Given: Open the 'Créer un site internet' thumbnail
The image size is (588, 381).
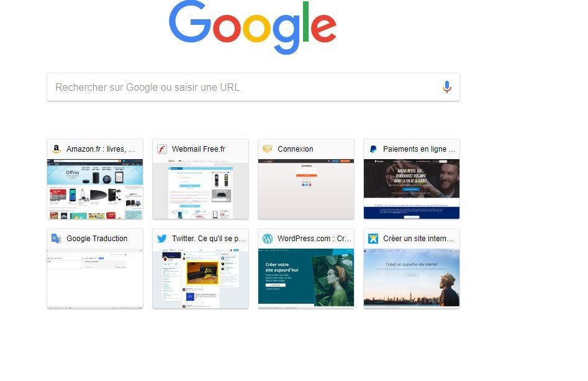Looking at the screenshot, I should point(412,278).
